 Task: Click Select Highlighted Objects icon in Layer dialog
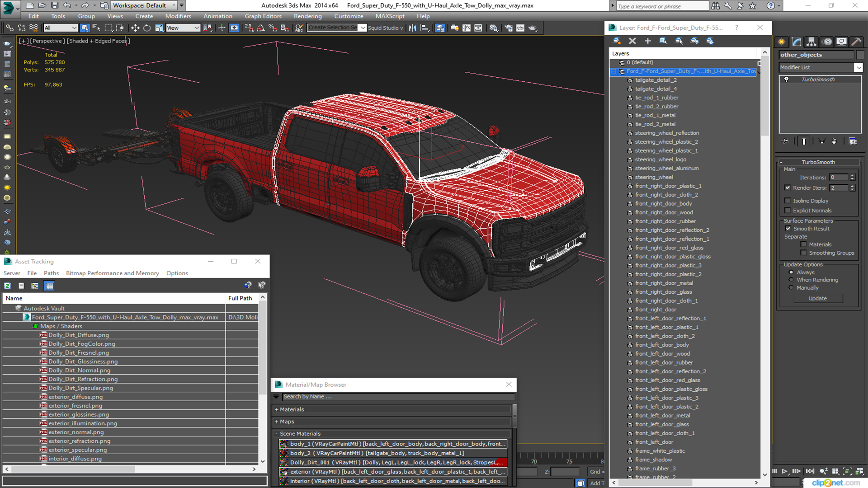[663, 41]
